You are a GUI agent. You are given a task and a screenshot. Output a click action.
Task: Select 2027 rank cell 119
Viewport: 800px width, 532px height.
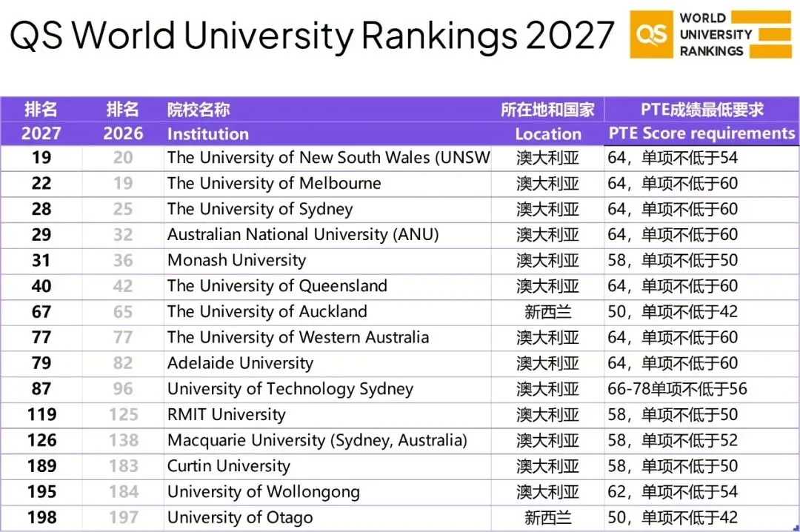coord(41,414)
